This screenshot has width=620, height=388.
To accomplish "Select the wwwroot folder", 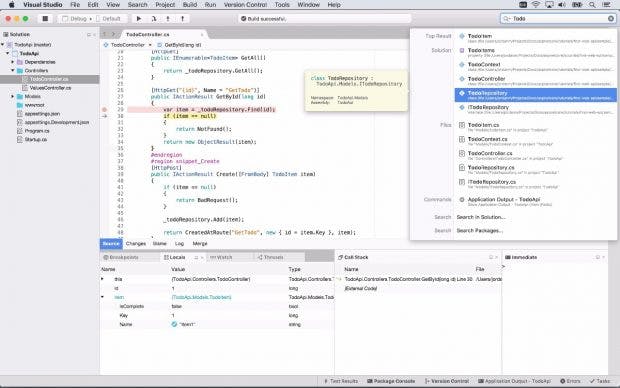I will [x=34, y=105].
